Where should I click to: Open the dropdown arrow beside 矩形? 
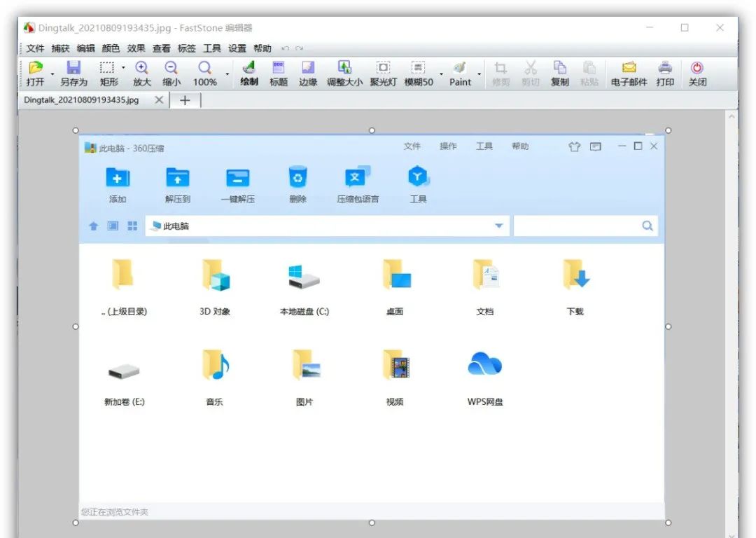(123, 69)
